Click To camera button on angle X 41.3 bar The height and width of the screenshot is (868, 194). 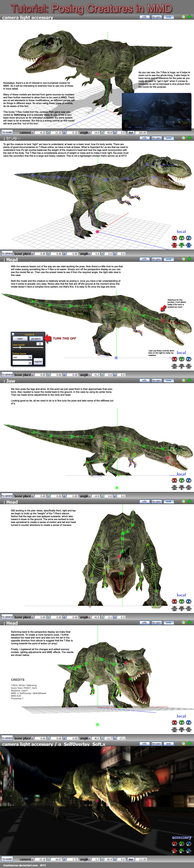pyautogui.click(x=7, y=374)
